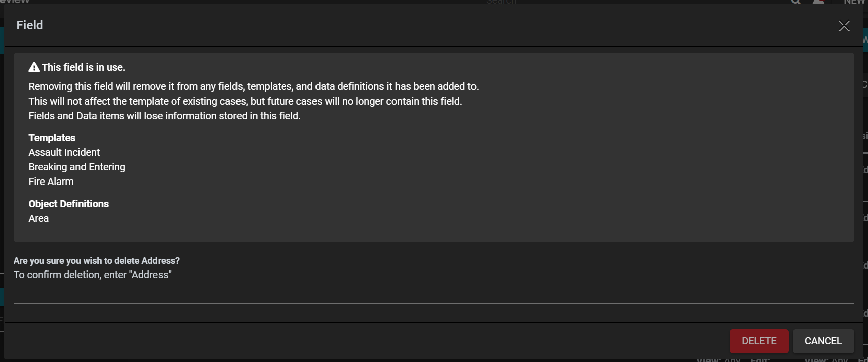Click the Field dialog title
Image resolution: width=868 pixels, height=362 pixels.
tap(29, 25)
